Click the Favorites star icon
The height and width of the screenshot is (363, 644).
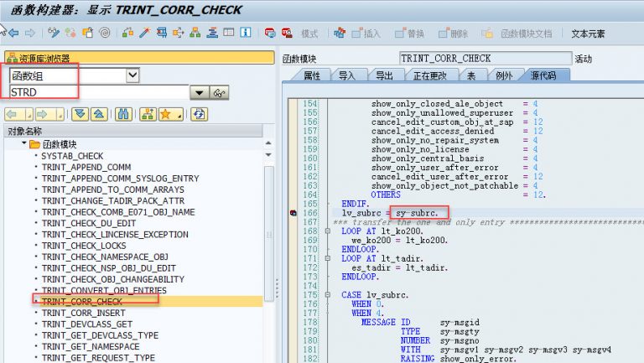[166, 114]
